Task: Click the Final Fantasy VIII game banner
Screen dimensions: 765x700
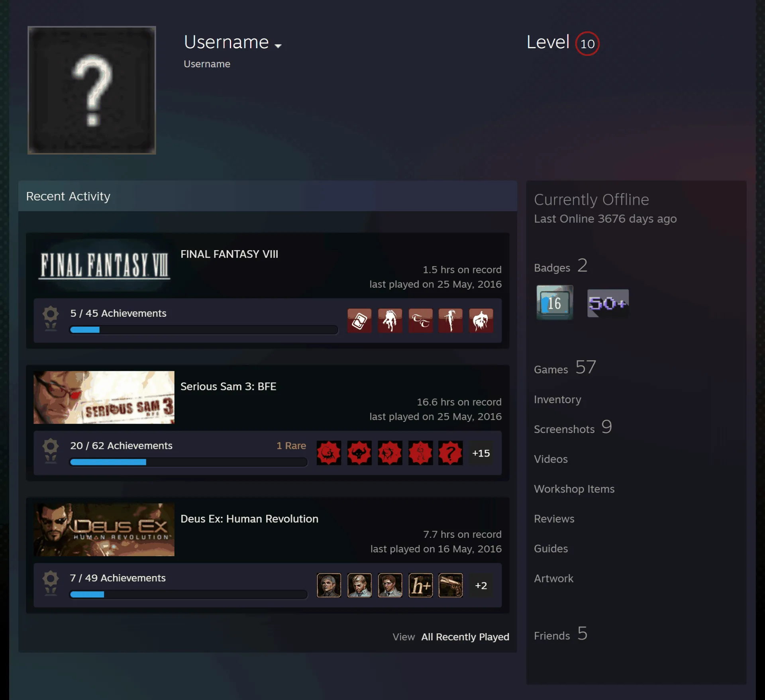Action: 104,265
